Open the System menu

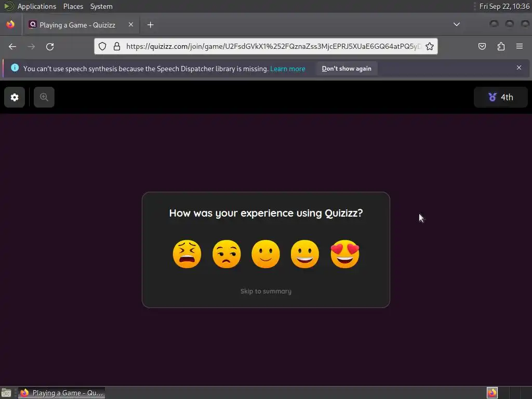[101, 6]
